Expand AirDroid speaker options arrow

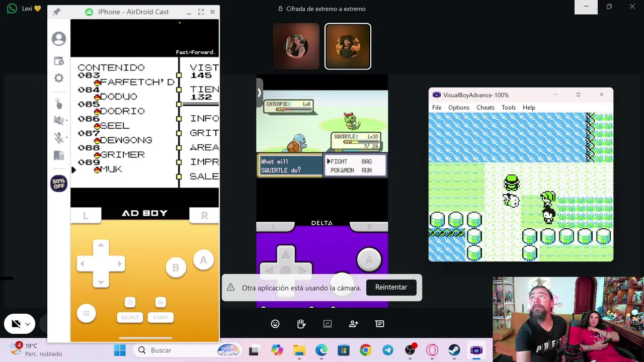65,121
